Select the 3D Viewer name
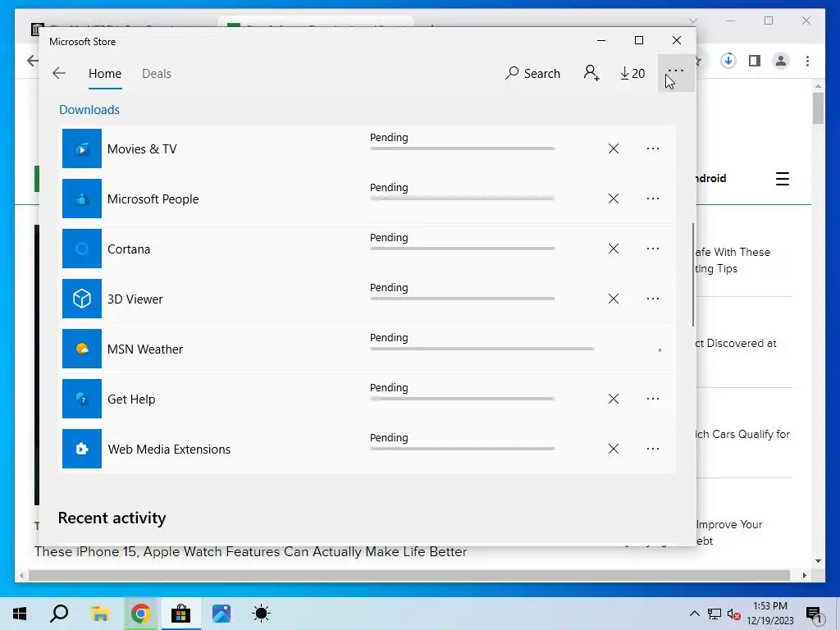Viewport: 840px width, 630px height. pyautogui.click(x=135, y=299)
